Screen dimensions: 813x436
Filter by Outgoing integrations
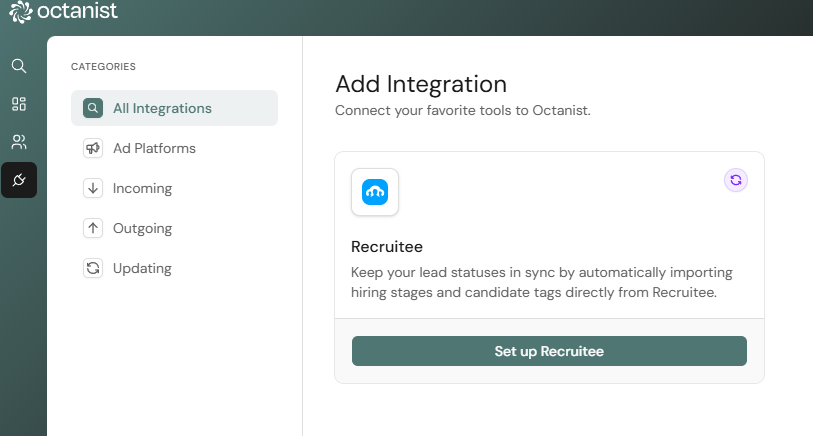174,228
